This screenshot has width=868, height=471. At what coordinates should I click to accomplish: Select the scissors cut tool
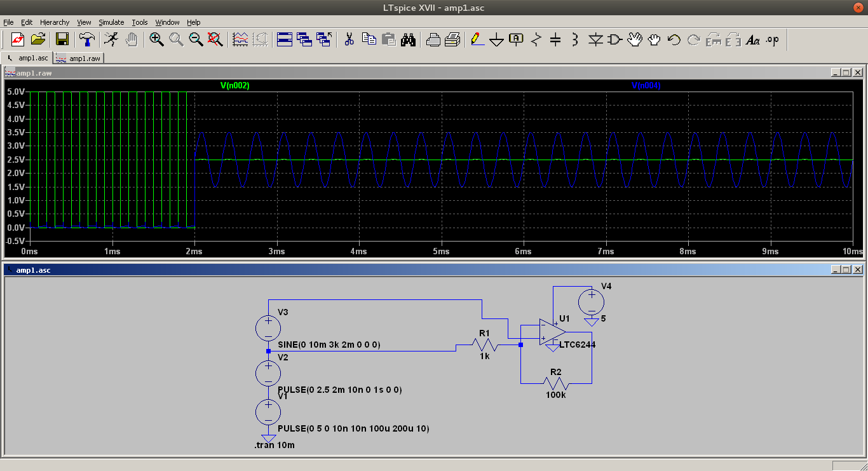tap(349, 39)
